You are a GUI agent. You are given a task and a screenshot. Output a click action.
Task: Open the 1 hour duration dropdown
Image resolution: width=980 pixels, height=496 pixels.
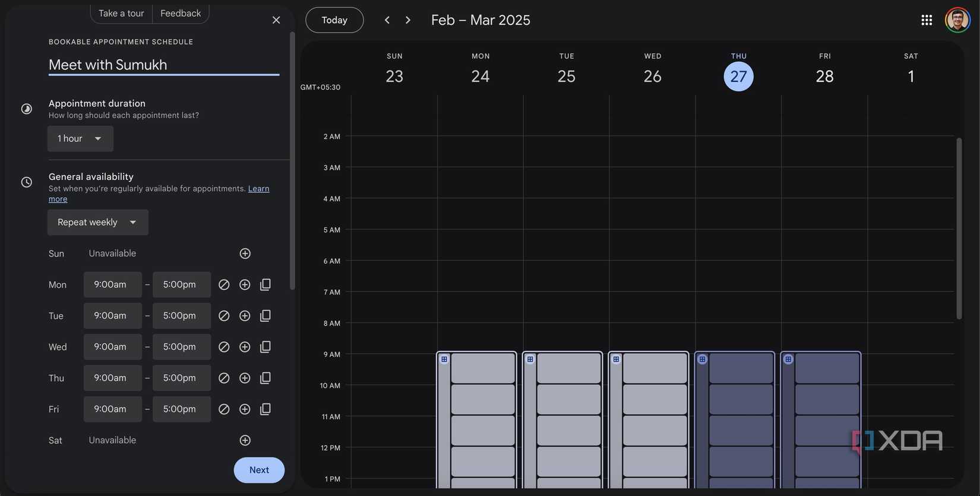tap(80, 138)
